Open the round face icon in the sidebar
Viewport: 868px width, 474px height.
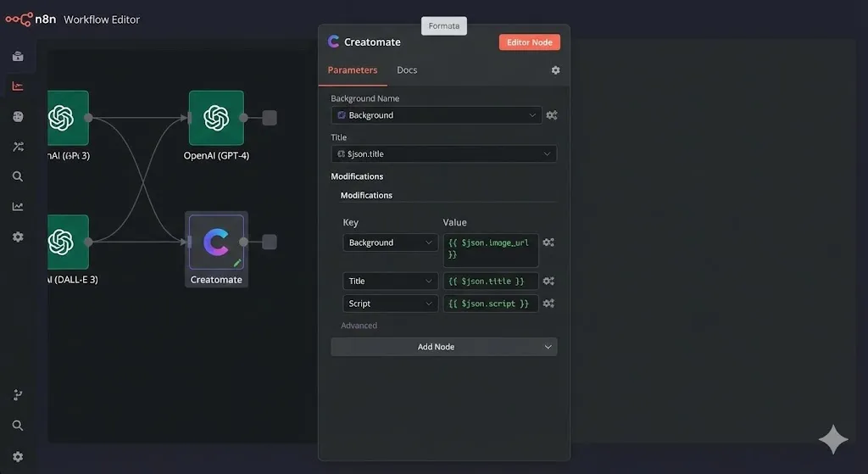(18, 116)
